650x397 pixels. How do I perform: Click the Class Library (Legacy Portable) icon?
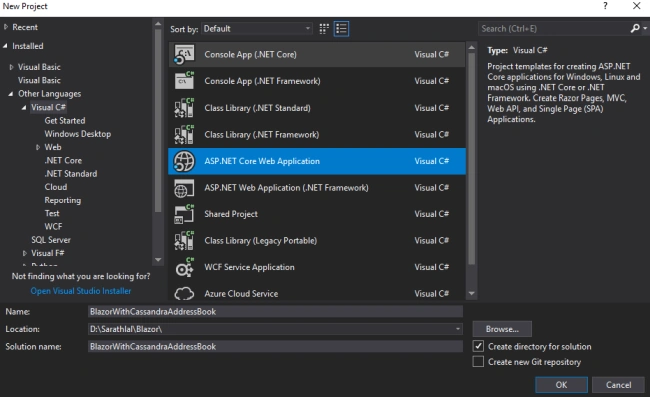pyautogui.click(x=184, y=241)
